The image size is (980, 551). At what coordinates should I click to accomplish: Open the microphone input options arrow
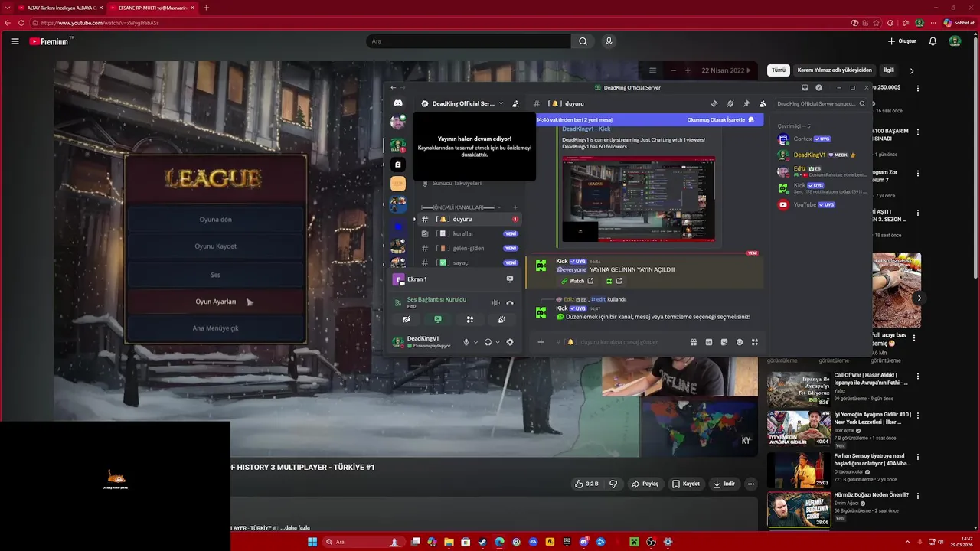pos(475,342)
